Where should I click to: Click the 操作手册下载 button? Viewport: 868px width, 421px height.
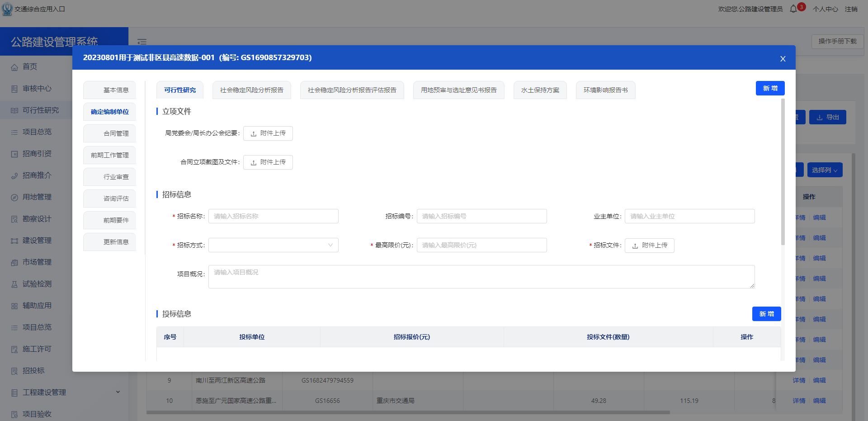click(x=838, y=41)
